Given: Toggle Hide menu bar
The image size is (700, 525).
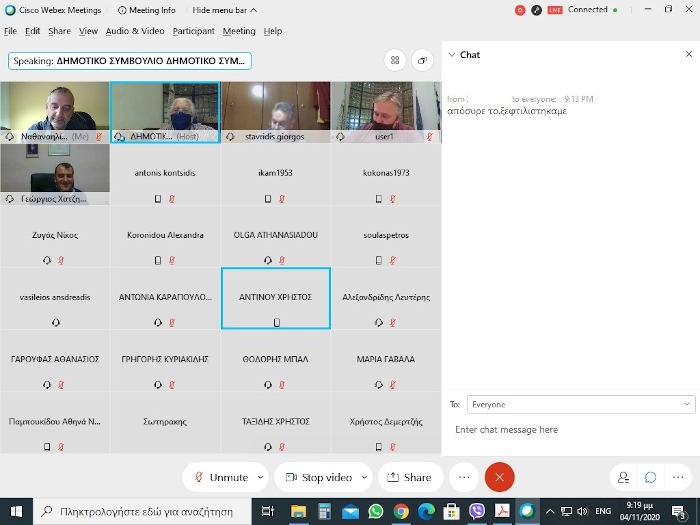Looking at the screenshot, I should (x=225, y=10).
